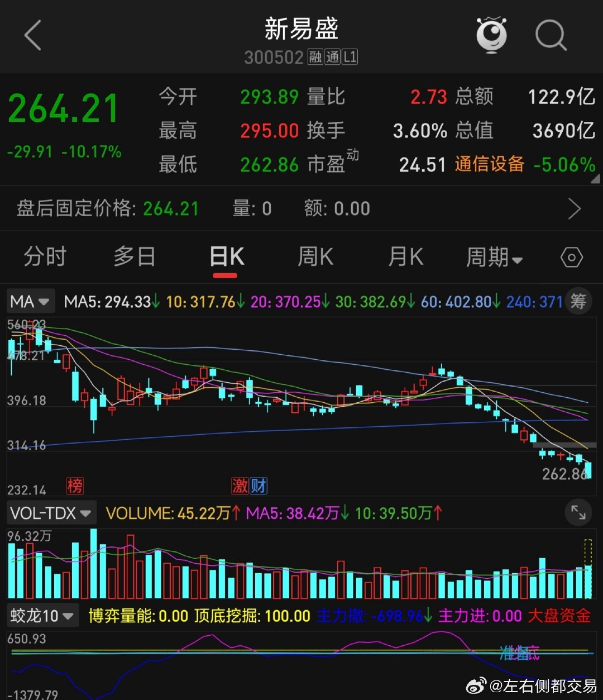The image size is (603, 700).
Task: Switch to the 月K tab
Action: tap(406, 257)
